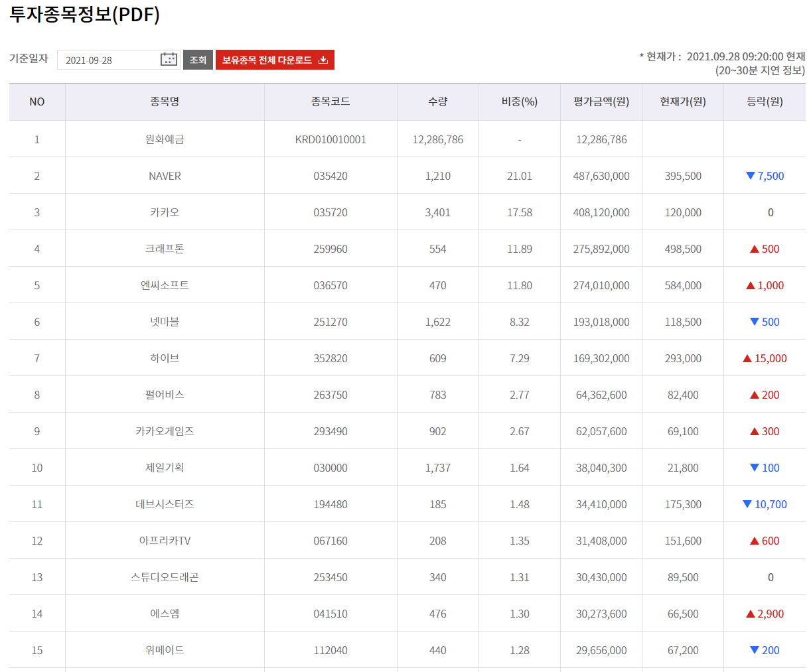This screenshot has width=811, height=672.
Task: Click stock code 263750
Action: 331,395
